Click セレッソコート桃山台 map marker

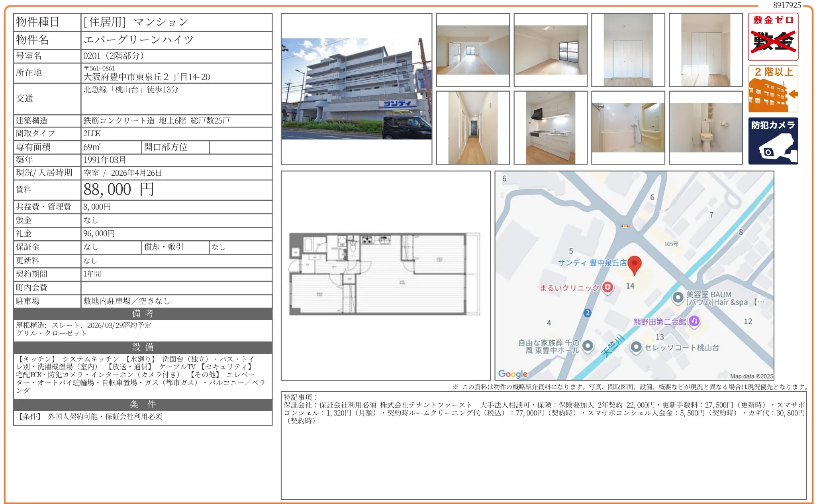[636, 347]
